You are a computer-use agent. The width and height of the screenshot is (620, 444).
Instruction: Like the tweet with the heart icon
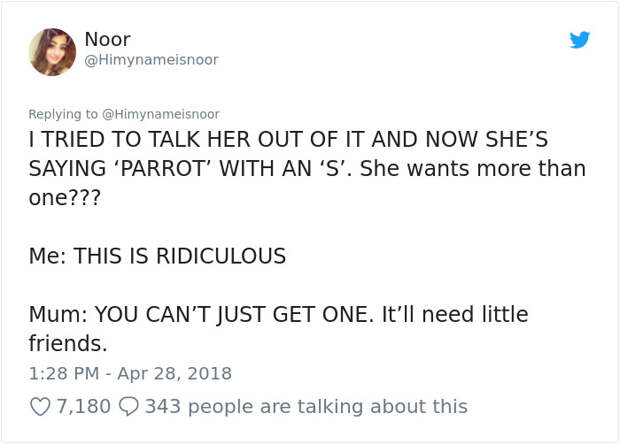[x=40, y=407]
